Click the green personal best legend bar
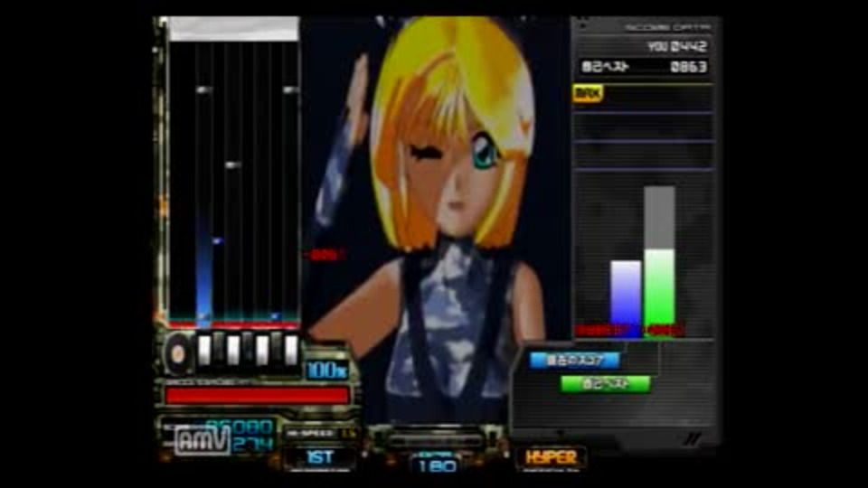 (605, 383)
